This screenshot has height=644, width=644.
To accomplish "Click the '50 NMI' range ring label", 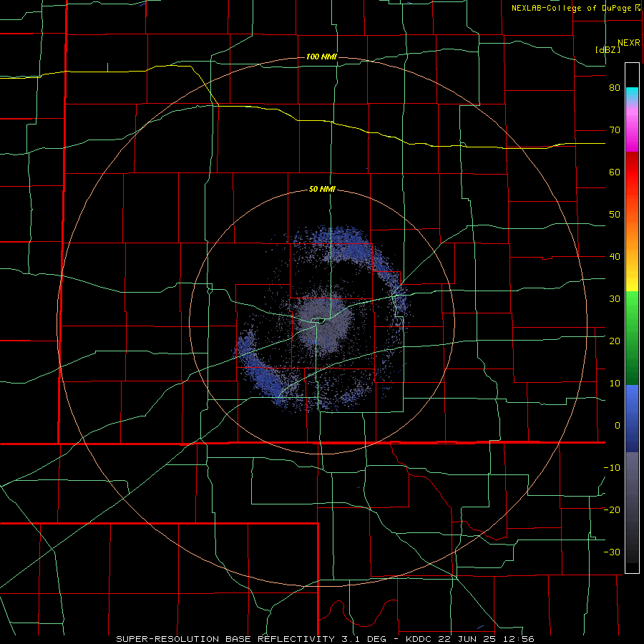I will (x=322, y=190).
